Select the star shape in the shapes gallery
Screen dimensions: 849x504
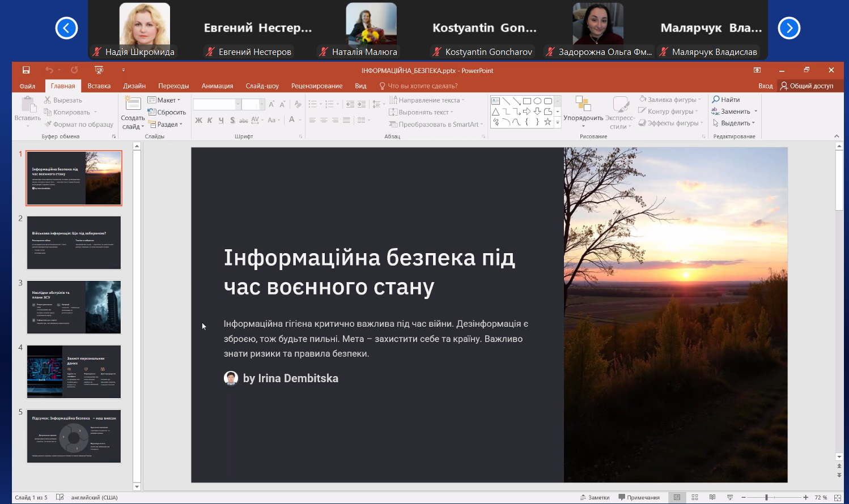click(x=547, y=122)
